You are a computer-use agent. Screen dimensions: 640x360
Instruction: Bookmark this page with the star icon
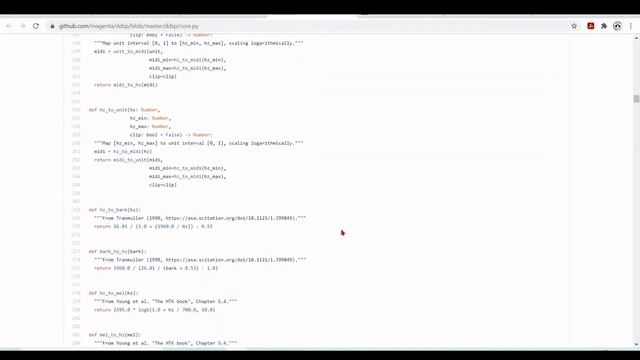574,26
